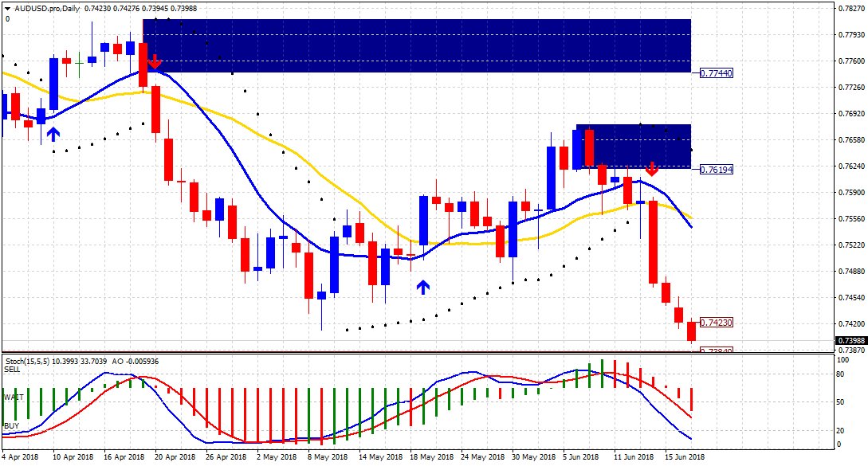This screenshot has height=466, width=868.
Task: Click the 26 Apr 2018 date label
Action: click(x=226, y=457)
